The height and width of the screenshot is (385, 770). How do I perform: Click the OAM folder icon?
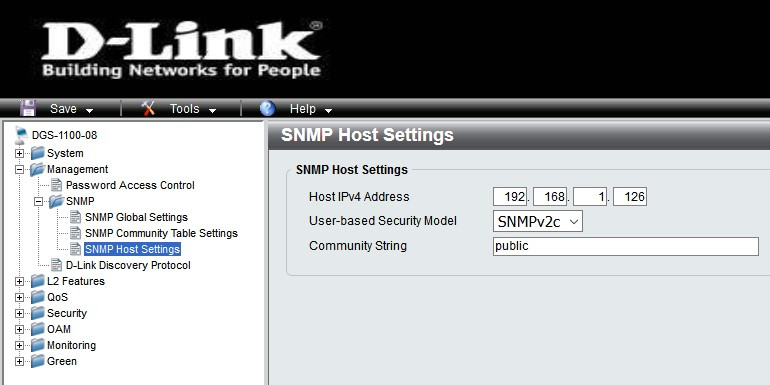[37, 329]
